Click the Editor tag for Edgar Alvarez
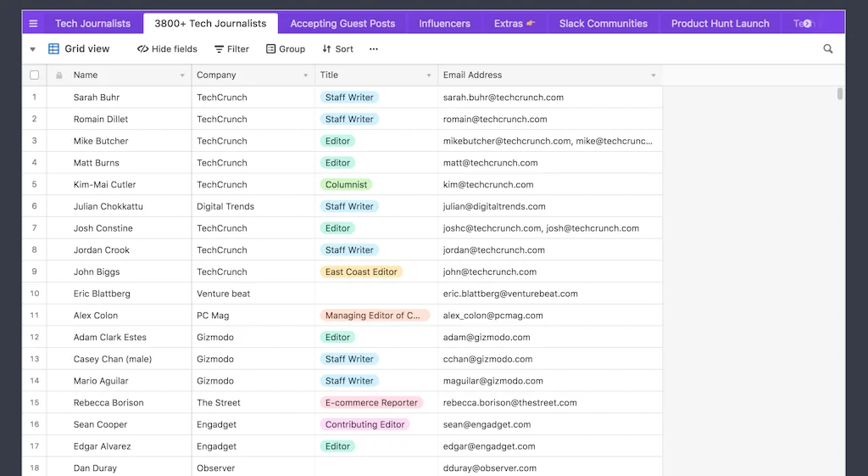This screenshot has height=476, width=868. pyautogui.click(x=337, y=446)
